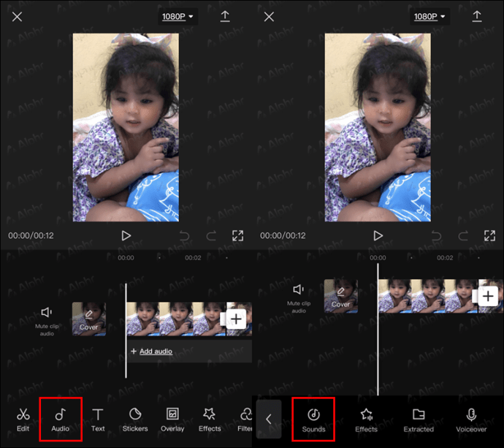Viewport: 504px width, 448px height.
Task: Open audio Effects in right panel
Action: pyautogui.click(x=366, y=420)
